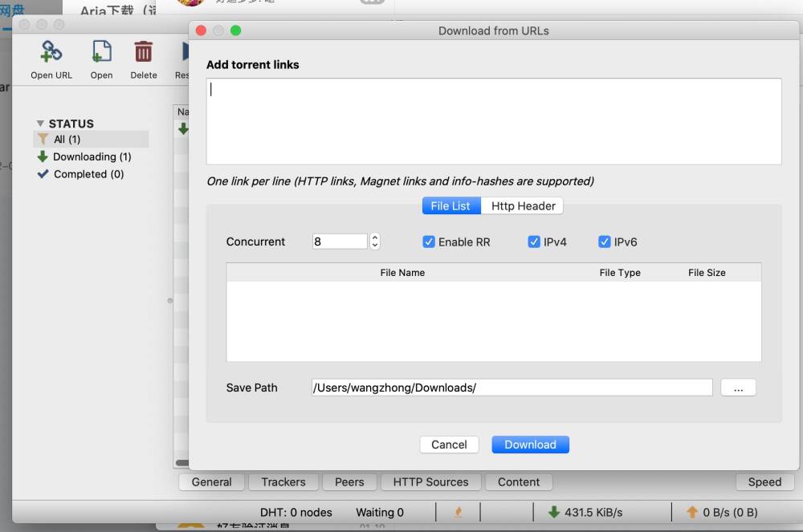Image resolution: width=803 pixels, height=532 pixels.
Task: Switch to the Http Header tab
Action: [523, 206]
